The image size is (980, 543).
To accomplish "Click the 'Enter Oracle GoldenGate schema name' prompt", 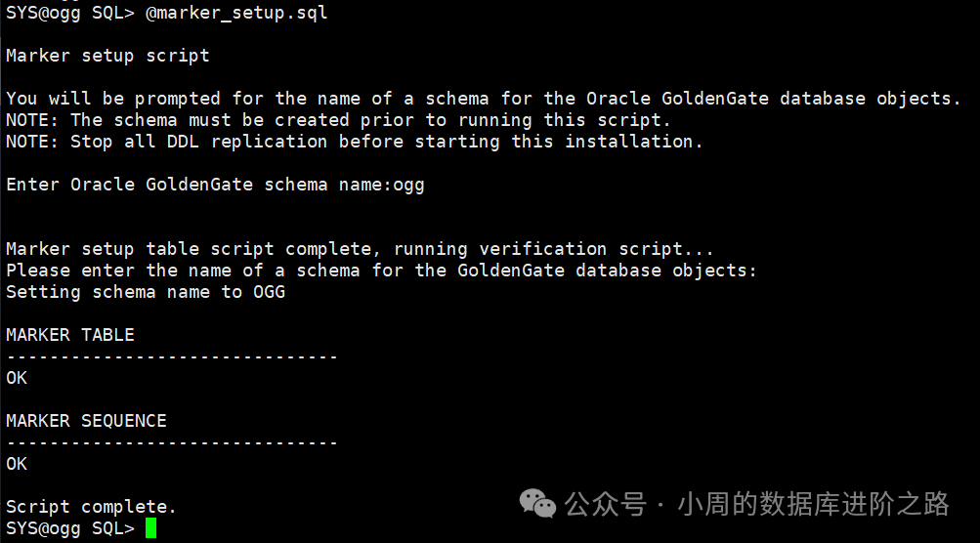I will [x=198, y=185].
